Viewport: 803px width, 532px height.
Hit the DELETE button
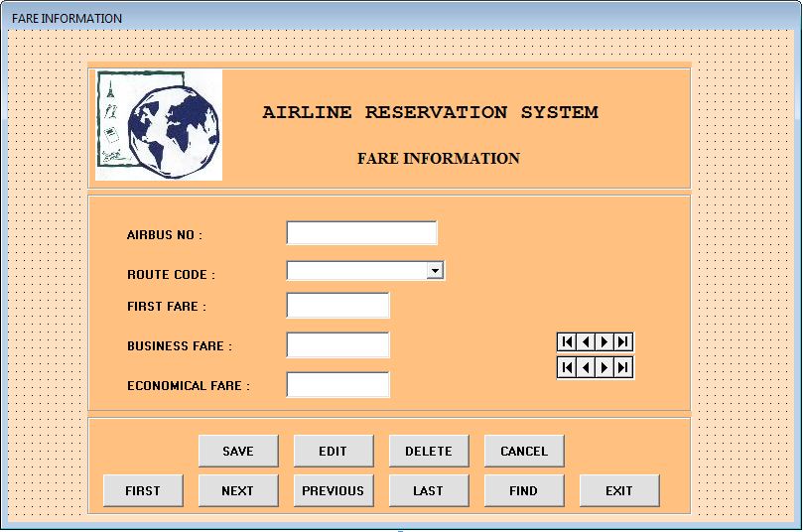point(429,451)
